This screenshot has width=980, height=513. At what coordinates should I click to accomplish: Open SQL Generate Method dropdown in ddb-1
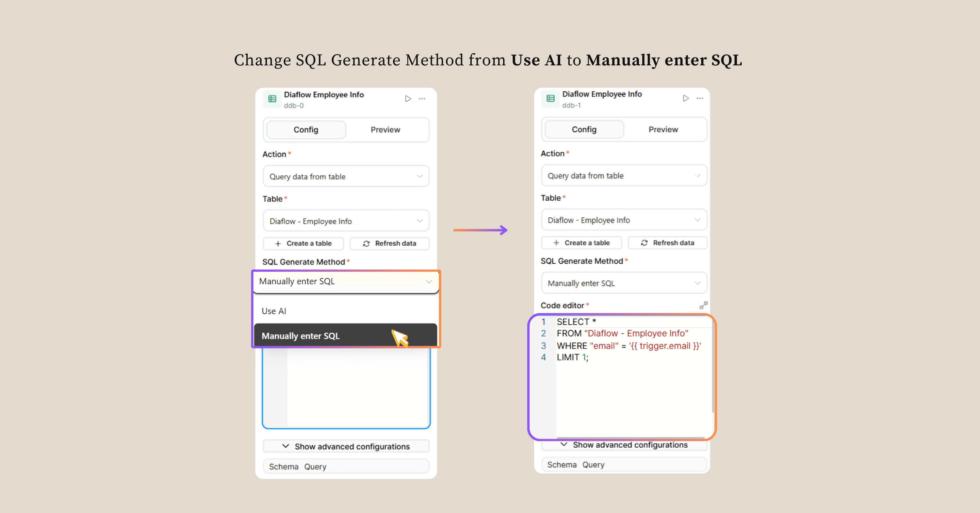click(624, 283)
